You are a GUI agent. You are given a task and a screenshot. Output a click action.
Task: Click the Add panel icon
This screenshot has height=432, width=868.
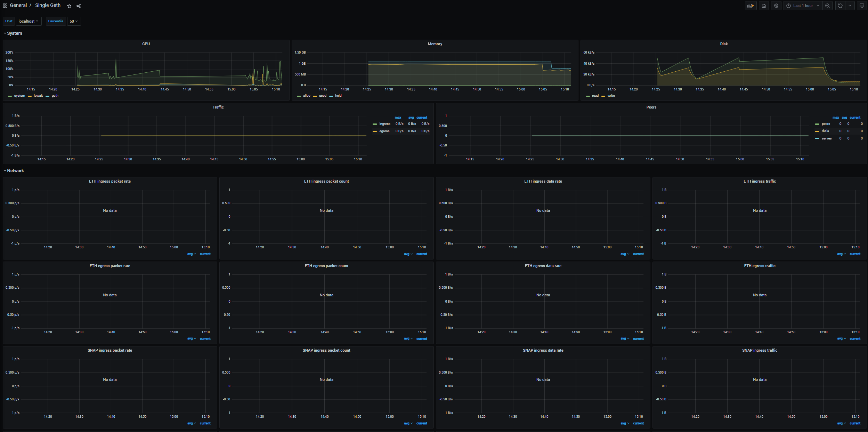(x=751, y=6)
